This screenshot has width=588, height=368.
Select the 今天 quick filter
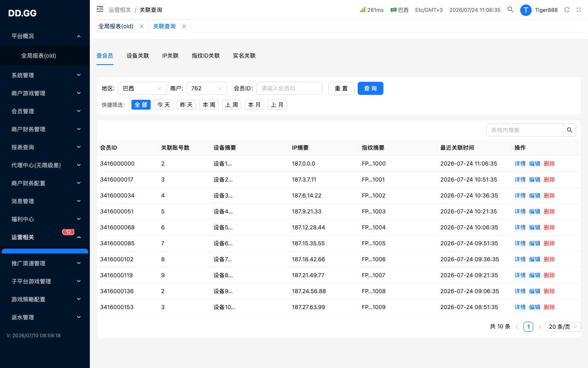[164, 105]
